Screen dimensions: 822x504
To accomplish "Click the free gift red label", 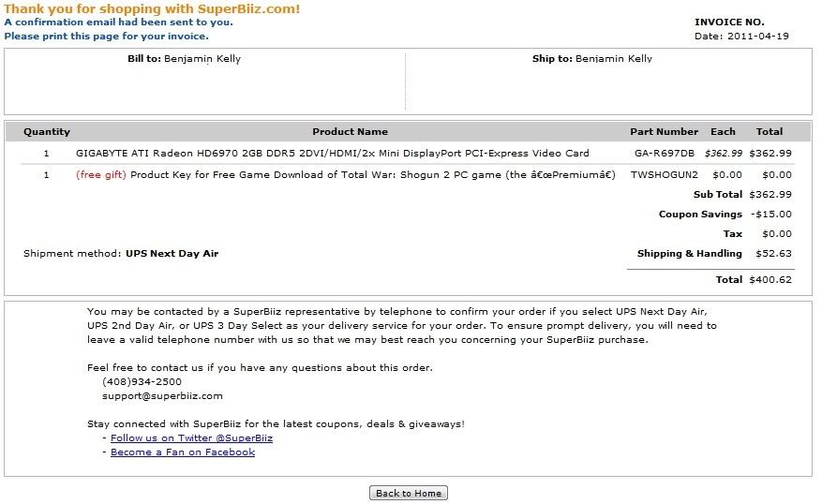I will pos(101,174).
